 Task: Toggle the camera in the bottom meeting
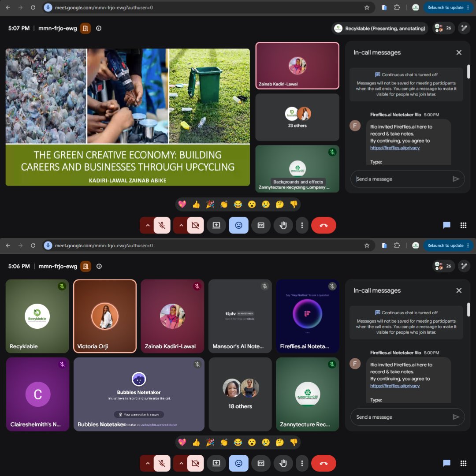click(x=196, y=463)
